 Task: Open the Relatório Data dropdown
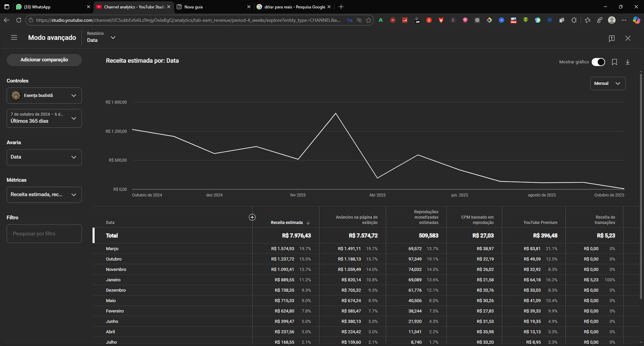click(x=101, y=37)
